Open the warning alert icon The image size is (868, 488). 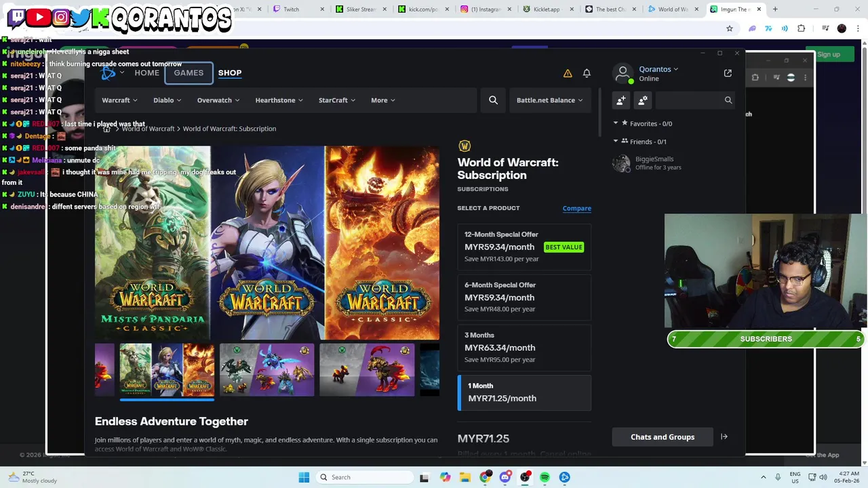[568, 73]
